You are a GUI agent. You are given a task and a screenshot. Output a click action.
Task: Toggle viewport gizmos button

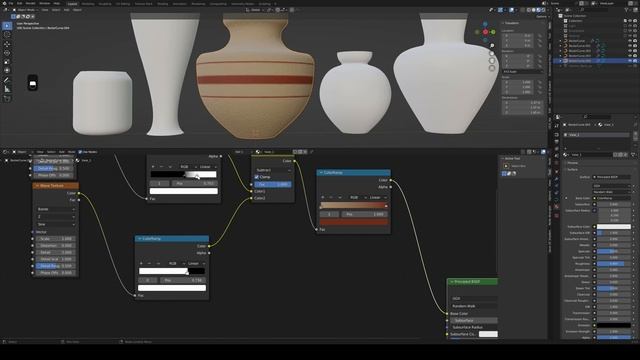pos(500,10)
